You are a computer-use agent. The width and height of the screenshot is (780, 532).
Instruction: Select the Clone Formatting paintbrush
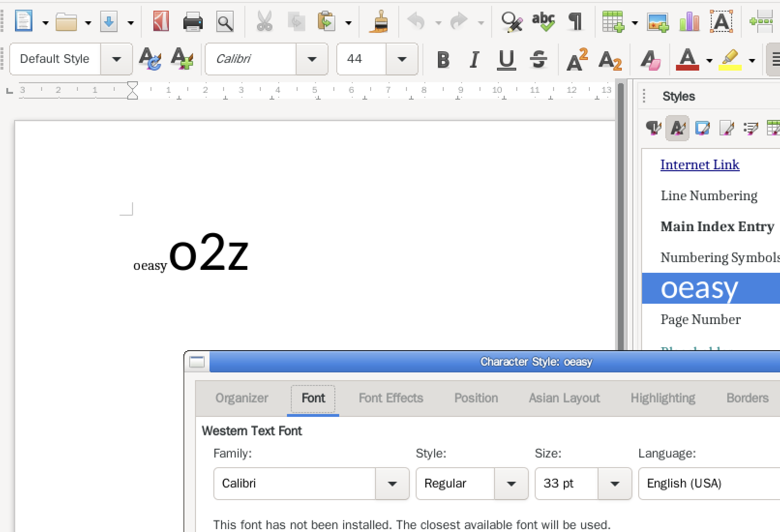(x=379, y=22)
